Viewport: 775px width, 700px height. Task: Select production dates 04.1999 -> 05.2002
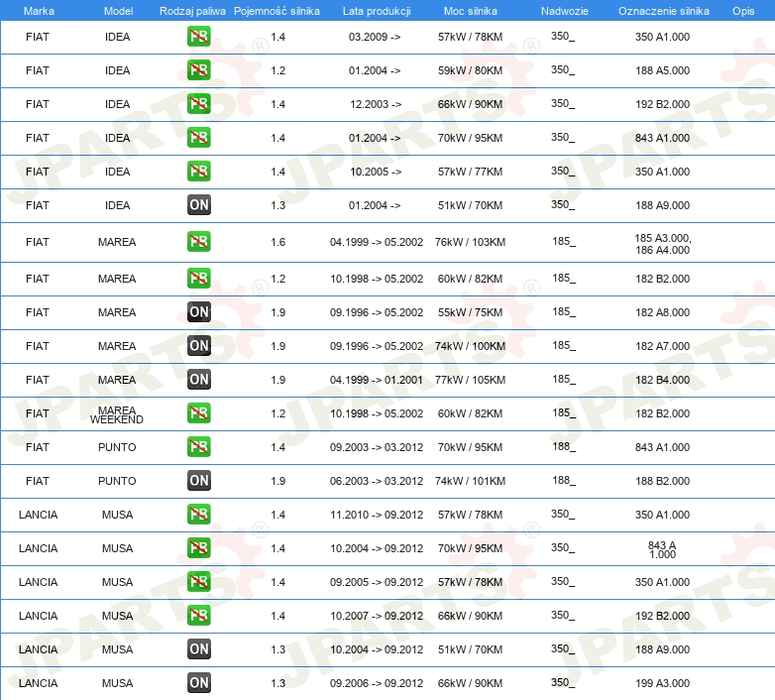(x=377, y=242)
